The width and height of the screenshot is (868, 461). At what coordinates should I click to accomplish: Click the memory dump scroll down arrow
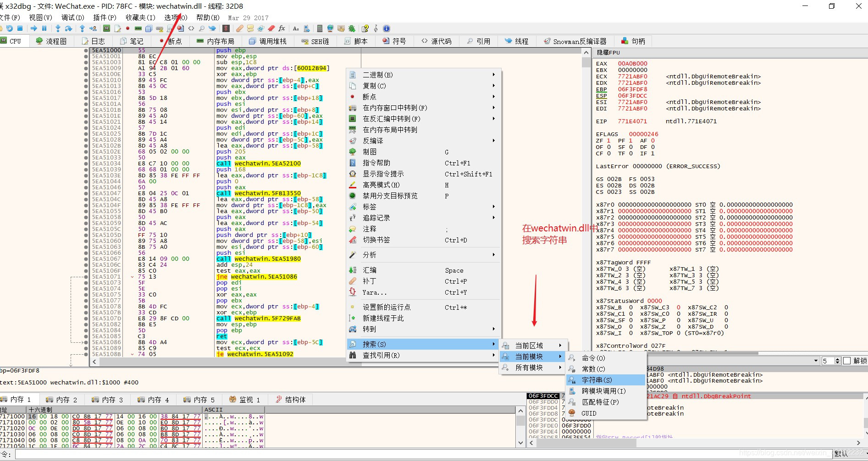(520, 443)
